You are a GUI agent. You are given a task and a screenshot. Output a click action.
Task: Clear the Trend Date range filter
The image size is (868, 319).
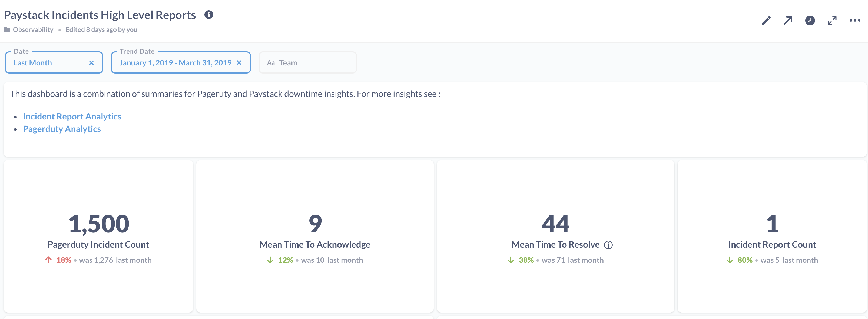(x=239, y=63)
